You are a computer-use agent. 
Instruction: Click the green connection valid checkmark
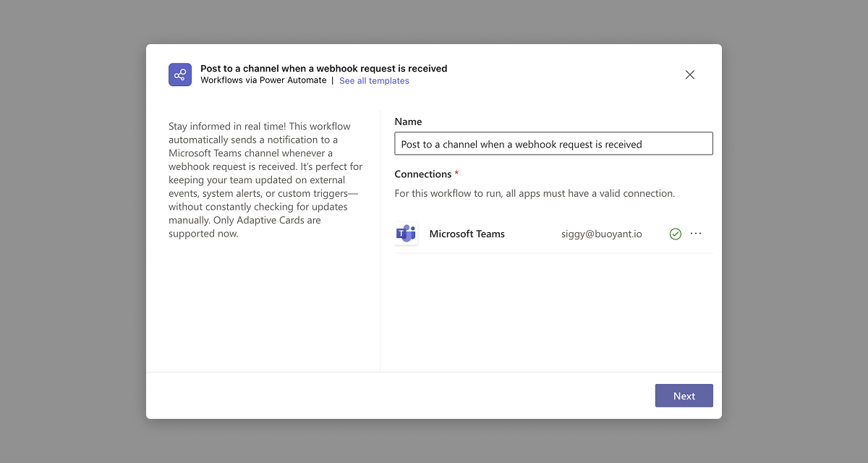click(x=676, y=234)
